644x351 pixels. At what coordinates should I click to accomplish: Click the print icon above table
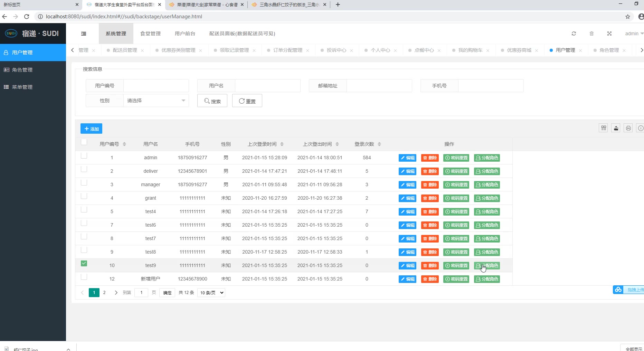(x=628, y=128)
